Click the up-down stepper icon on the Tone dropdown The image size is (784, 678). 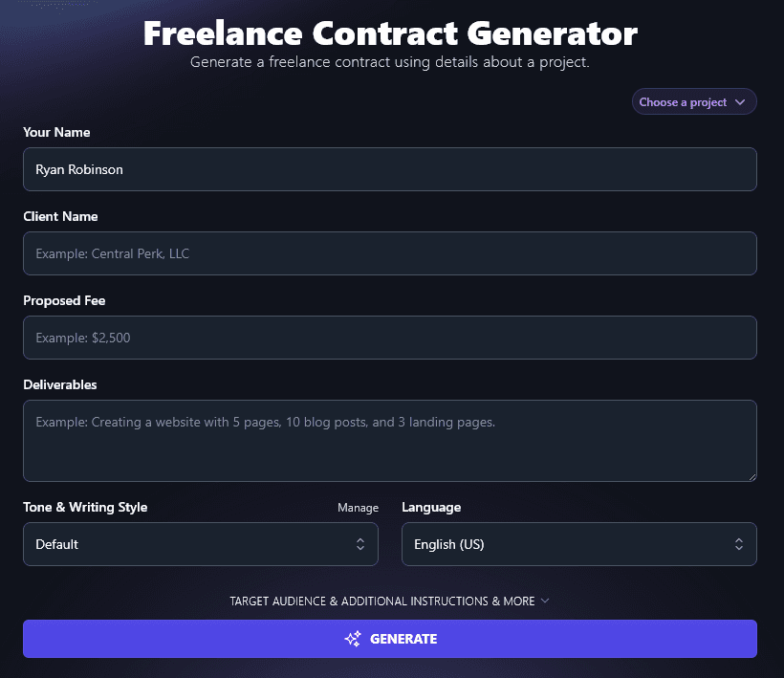[361, 543]
